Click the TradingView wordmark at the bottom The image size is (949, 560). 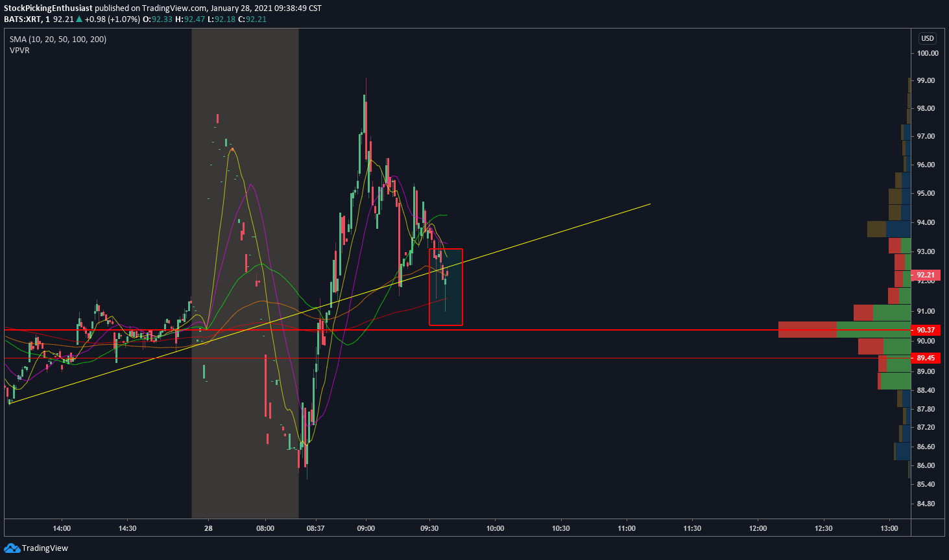(45, 548)
